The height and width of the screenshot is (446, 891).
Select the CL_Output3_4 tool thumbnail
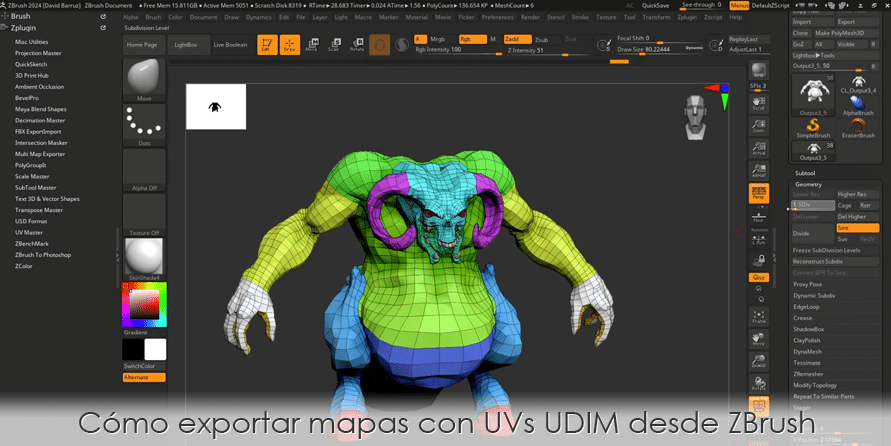858,83
